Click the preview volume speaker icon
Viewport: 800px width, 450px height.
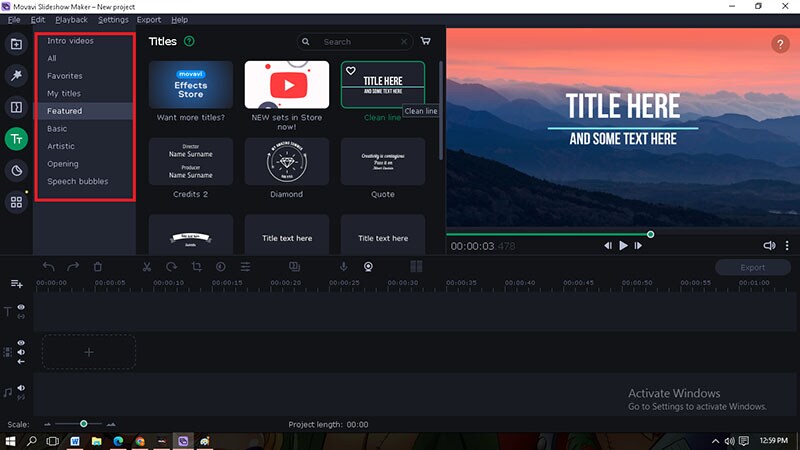(x=769, y=245)
